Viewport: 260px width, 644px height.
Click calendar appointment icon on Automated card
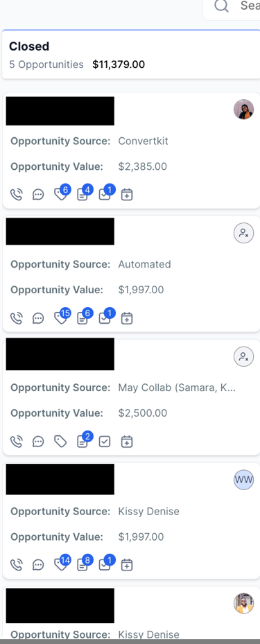pyautogui.click(x=127, y=318)
